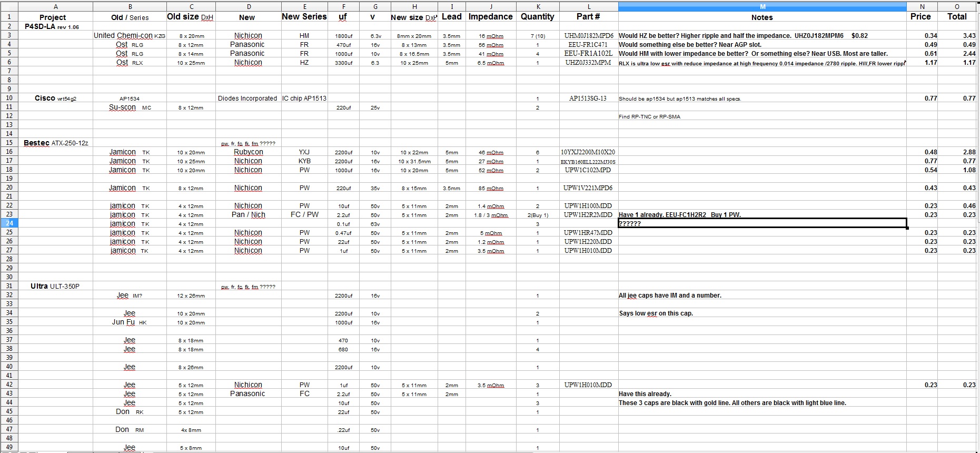Click the '7 (10)' quantity cell
This screenshot has width=980, height=453.
(538, 36)
